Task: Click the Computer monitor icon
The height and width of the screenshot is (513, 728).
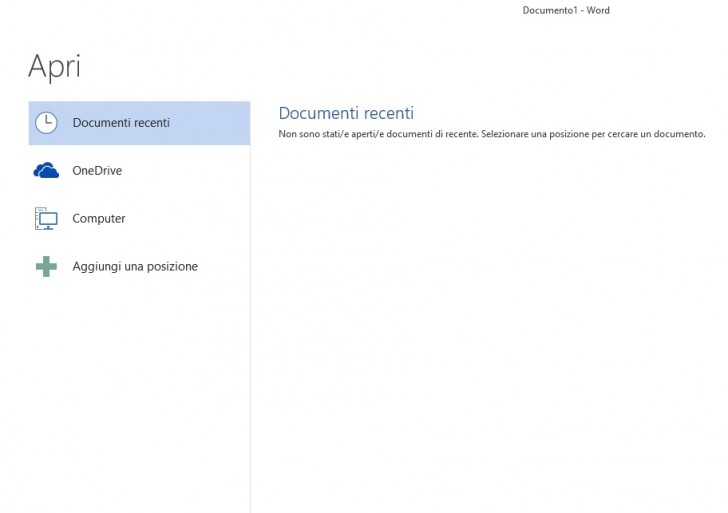Action: pos(46,219)
